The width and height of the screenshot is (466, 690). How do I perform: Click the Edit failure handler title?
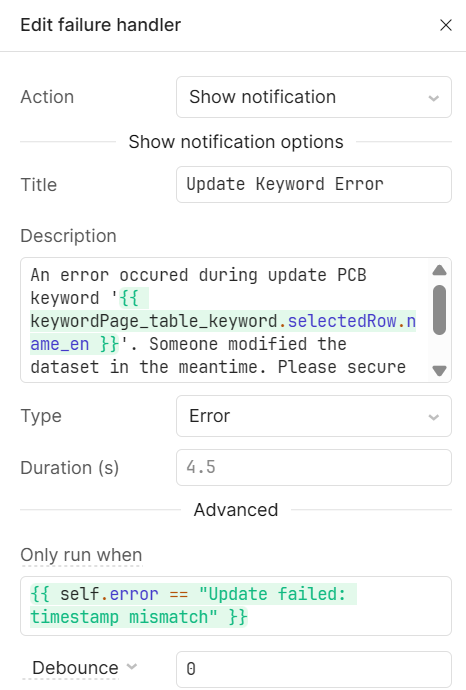click(x=101, y=25)
